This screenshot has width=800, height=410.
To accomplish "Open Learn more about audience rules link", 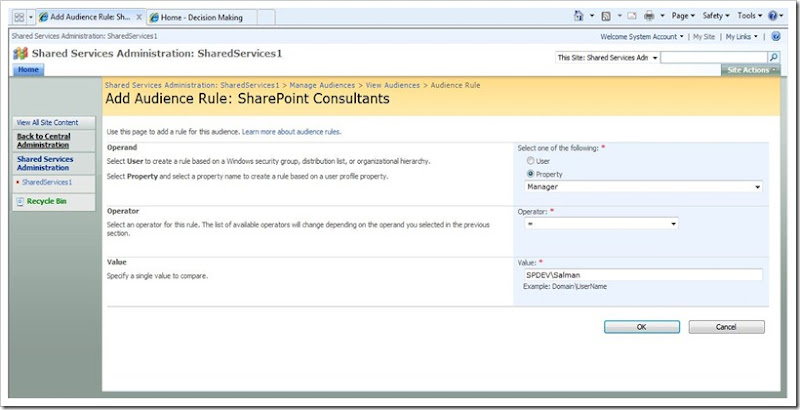I will 291,132.
